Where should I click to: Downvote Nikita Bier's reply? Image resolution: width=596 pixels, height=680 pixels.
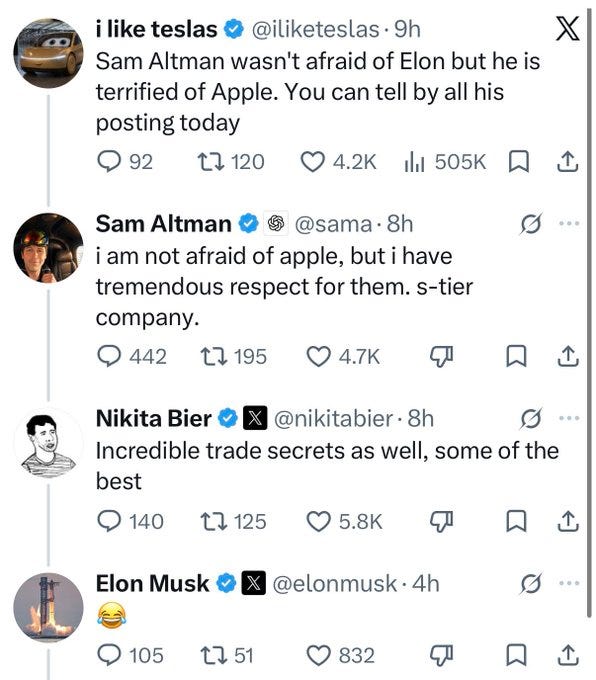[x=441, y=522]
